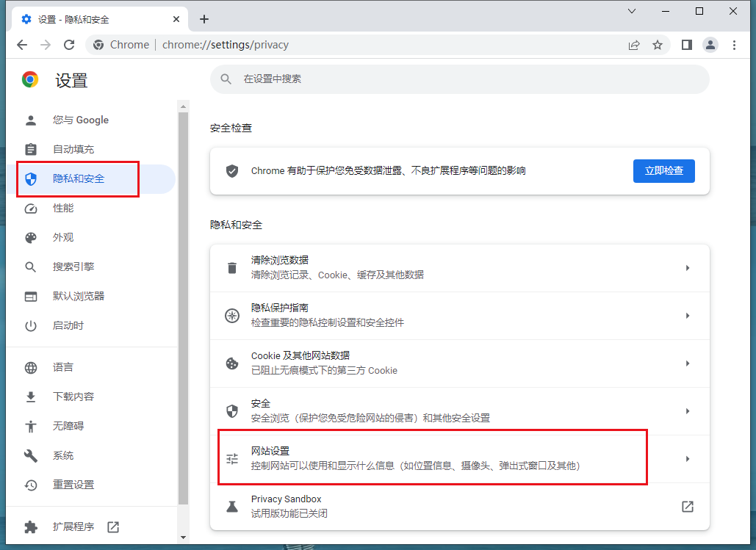Click the Cookie icon next to Cookie 及其他网站数据
756x550 pixels.
[x=232, y=363]
